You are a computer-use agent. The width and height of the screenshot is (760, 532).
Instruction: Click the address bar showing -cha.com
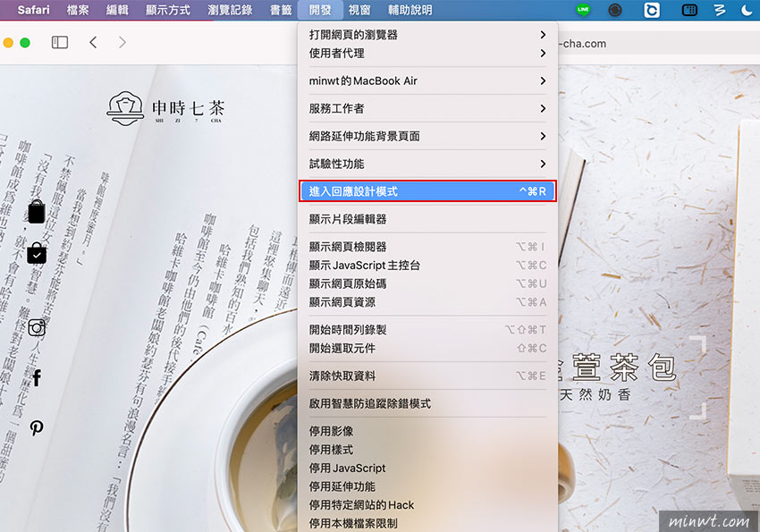pyautogui.click(x=659, y=43)
